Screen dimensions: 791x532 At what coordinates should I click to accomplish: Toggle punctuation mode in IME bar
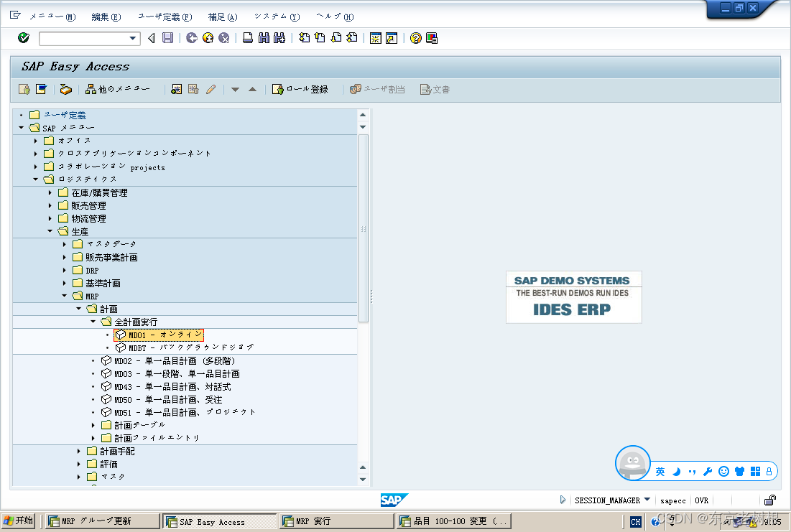(692, 472)
